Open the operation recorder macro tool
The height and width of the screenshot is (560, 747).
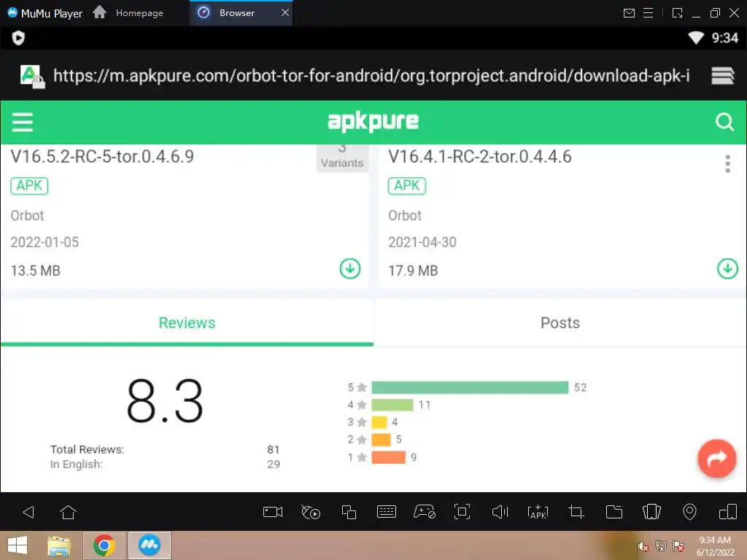tap(311, 513)
